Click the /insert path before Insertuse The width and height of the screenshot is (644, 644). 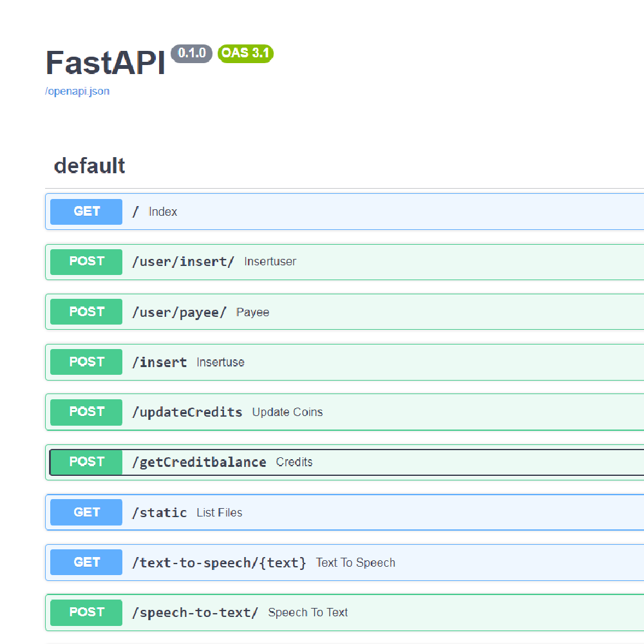click(159, 362)
